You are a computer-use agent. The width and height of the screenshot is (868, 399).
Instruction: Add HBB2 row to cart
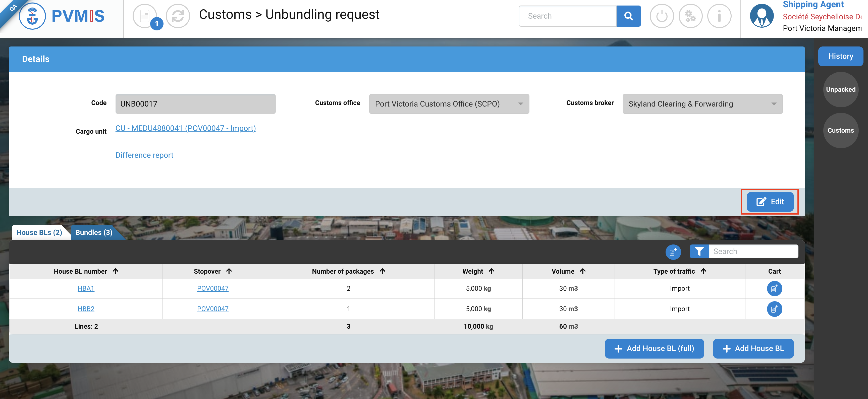click(x=774, y=309)
